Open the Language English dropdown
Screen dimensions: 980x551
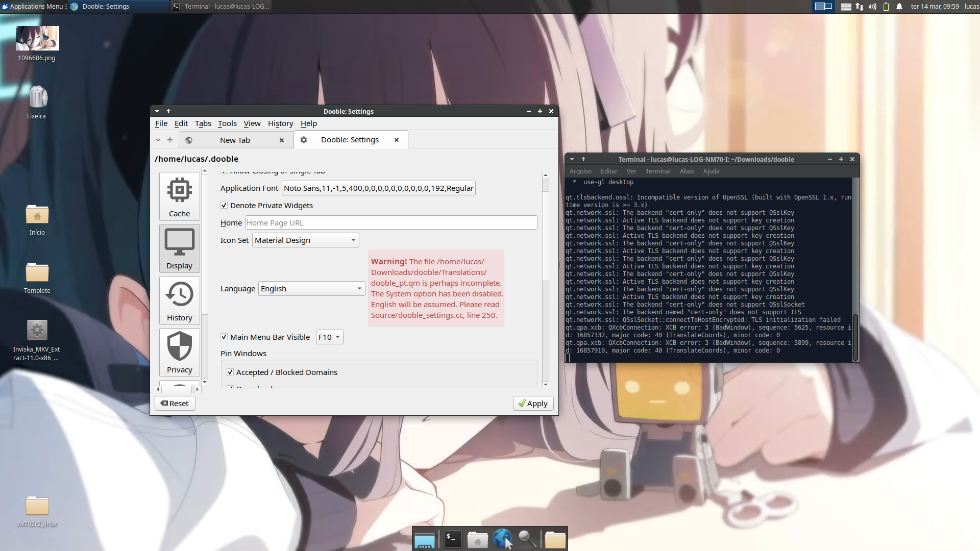[x=311, y=289]
